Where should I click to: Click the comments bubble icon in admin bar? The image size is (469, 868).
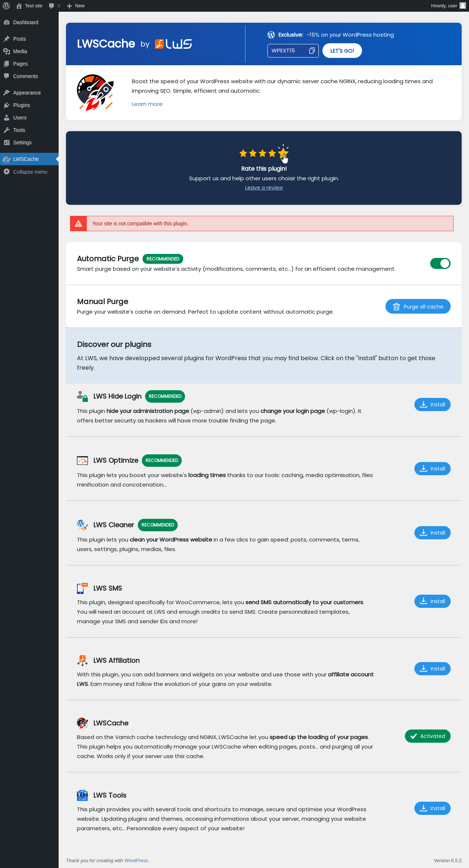(x=52, y=6)
